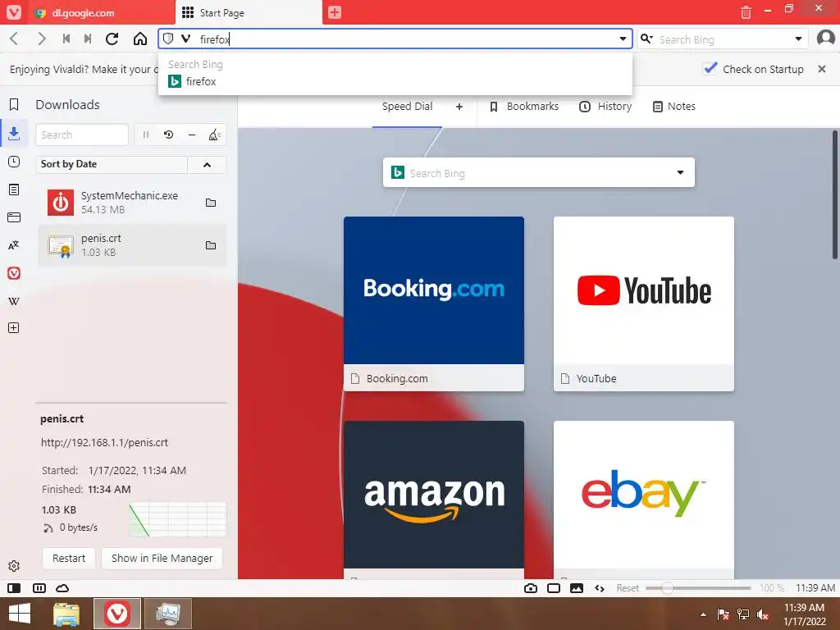
Task: Click retry download icon in Downloads toolbar
Action: [x=169, y=135]
